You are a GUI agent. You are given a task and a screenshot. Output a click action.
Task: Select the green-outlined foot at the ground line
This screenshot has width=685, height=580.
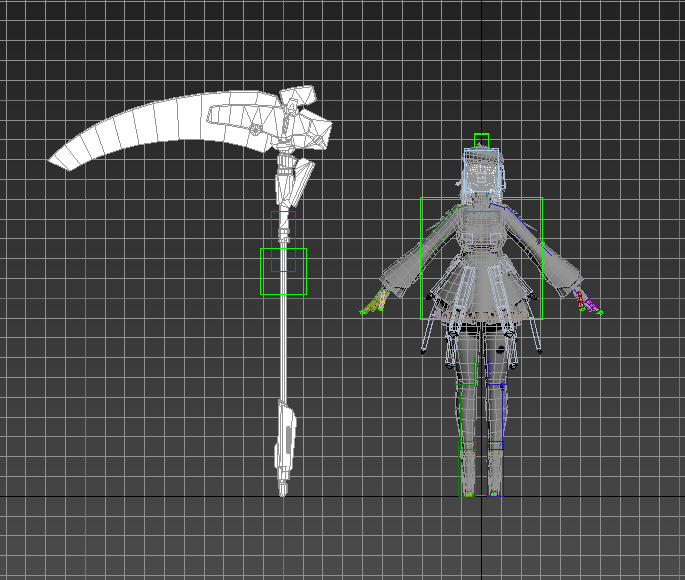[x=467, y=490]
